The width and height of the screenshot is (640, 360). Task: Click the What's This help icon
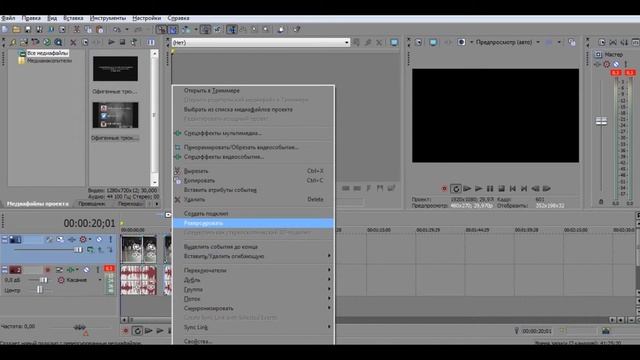tap(297, 29)
